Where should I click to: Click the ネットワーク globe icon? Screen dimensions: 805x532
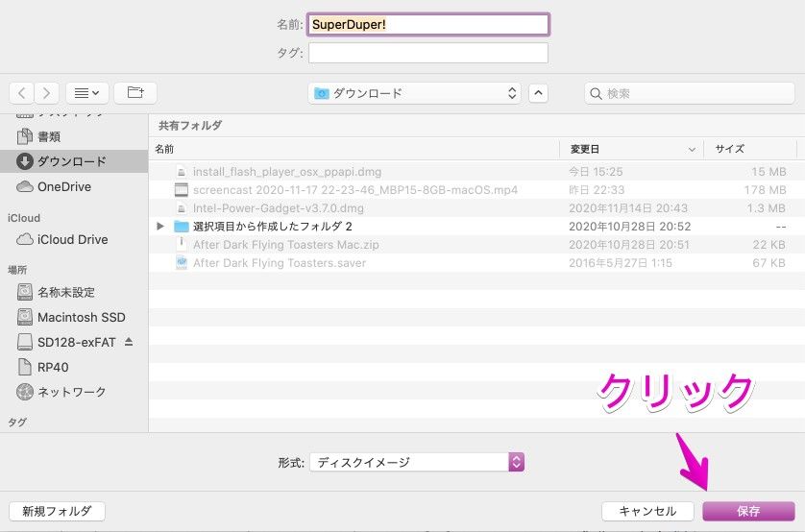[x=25, y=392]
